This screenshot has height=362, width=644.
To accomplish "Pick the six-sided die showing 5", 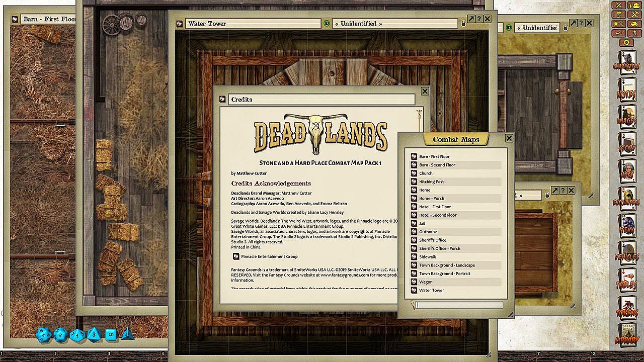I will click(x=111, y=334).
